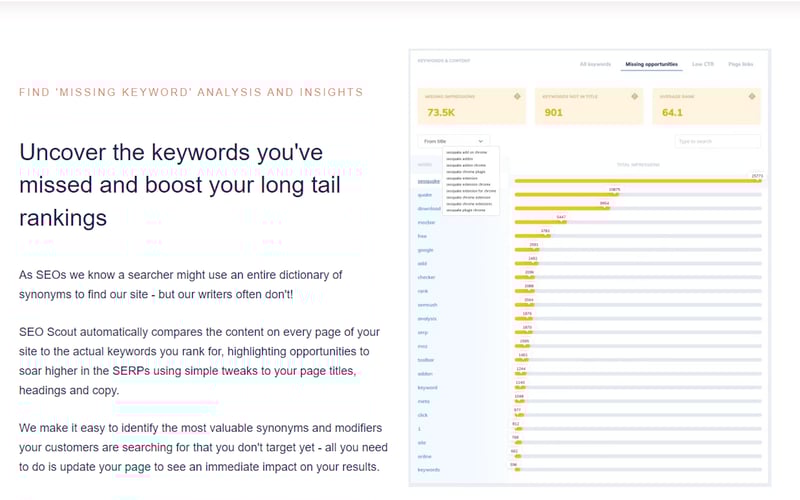Image resolution: width=800 pixels, height=500 pixels.
Task: Open the 'seoquake' keyword link
Action: (429, 181)
